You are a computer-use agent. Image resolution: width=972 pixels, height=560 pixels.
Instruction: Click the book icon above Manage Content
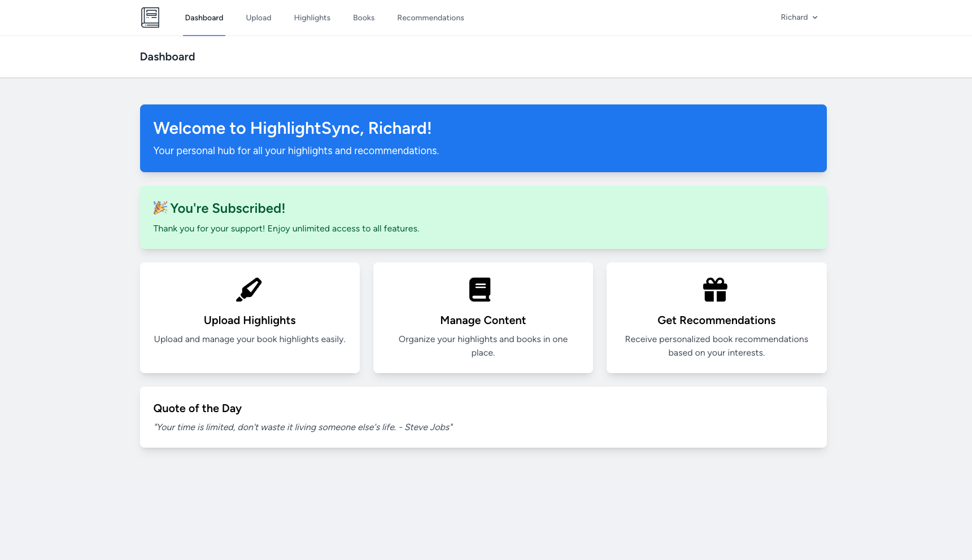pos(480,290)
